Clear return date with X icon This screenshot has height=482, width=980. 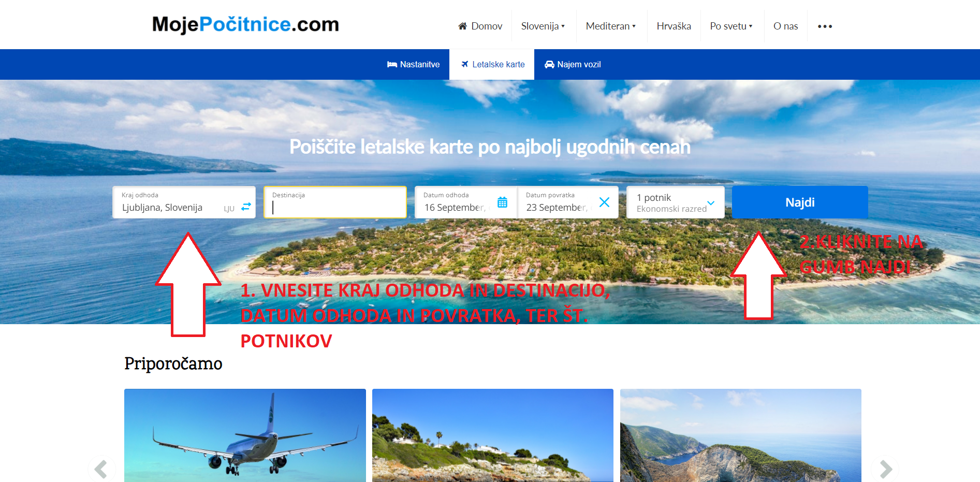point(604,202)
